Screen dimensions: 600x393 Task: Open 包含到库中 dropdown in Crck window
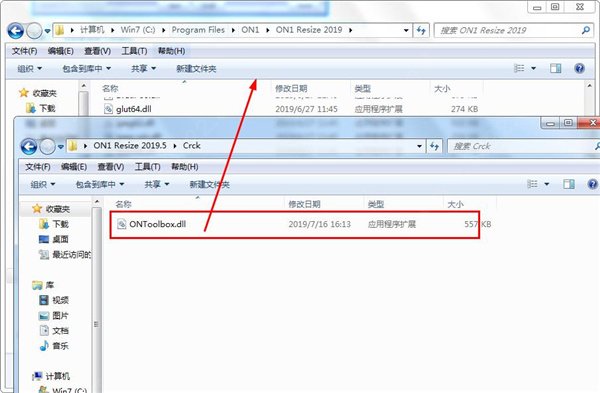pyautogui.click(x=100, y=184)
